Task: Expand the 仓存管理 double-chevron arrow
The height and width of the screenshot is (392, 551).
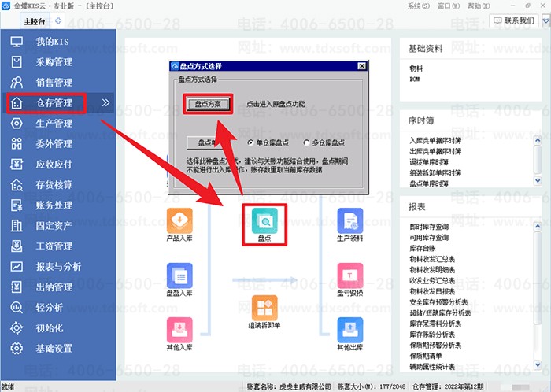Action: click(106, 102)
